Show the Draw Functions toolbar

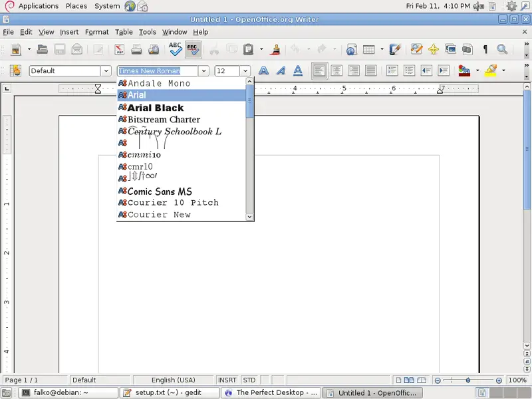point(395,49)
